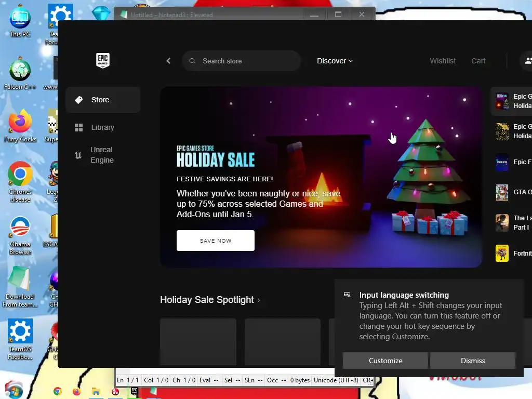
Task: Open the Holiday Sale Spotlight section link
Action: tap(210, 300)
